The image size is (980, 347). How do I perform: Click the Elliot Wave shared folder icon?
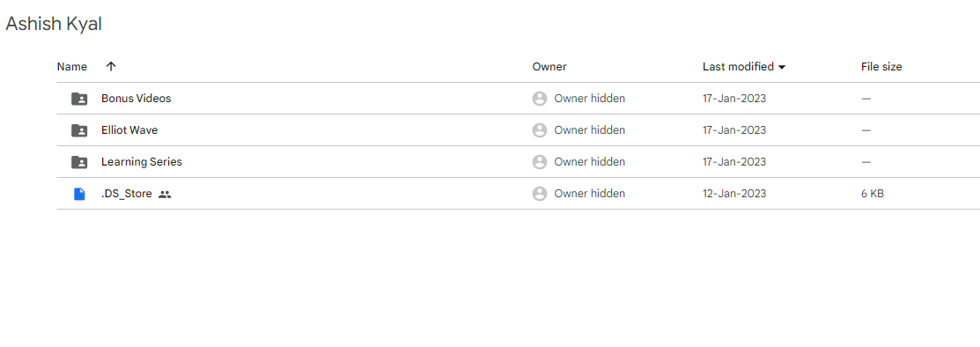coord(79,130)
